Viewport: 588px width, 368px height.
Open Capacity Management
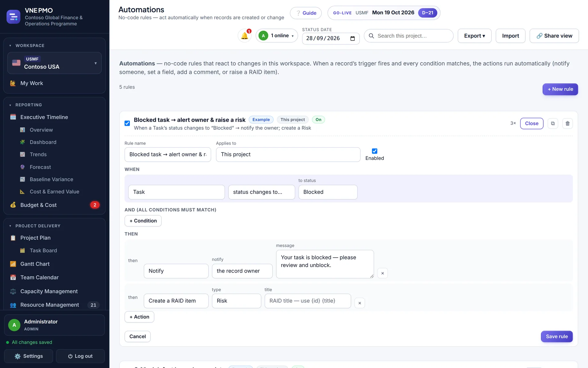pos(55,291)
